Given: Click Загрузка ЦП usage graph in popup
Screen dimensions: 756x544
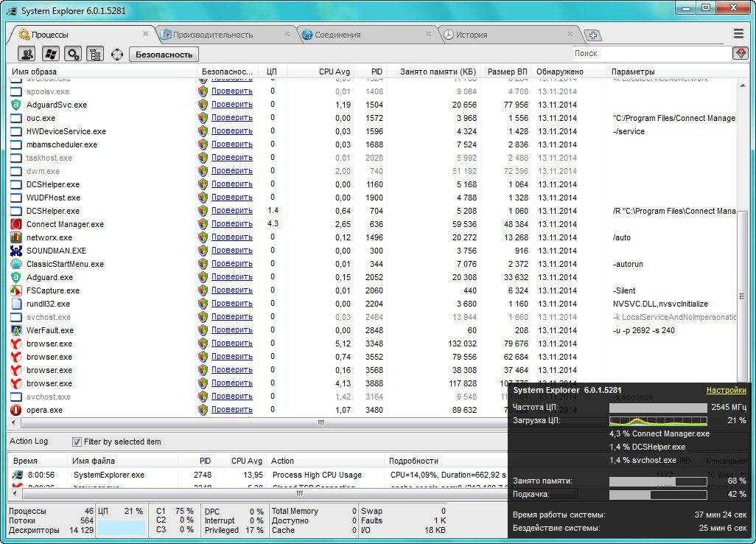Looking at the screenshot, I should (x=658, y=421).
